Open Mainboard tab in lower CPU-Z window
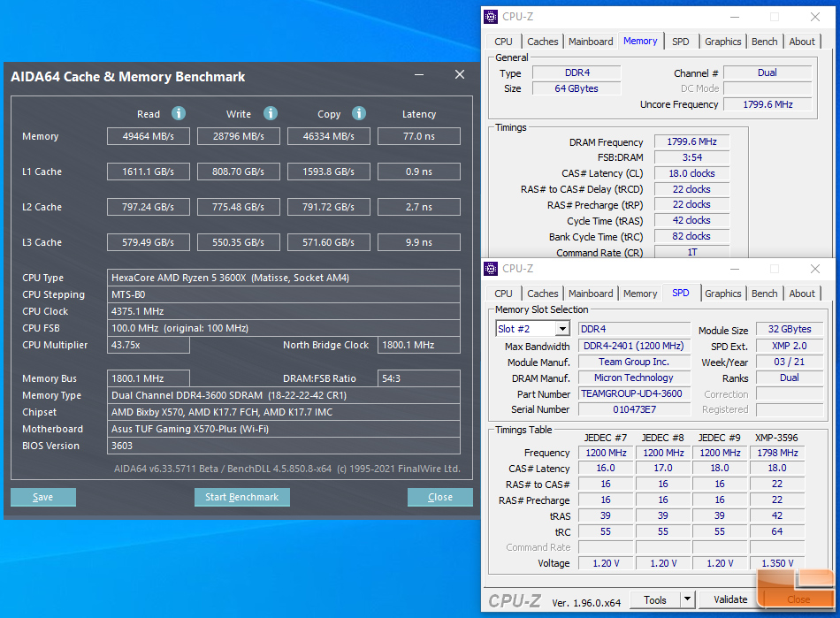Image resolution: width=840 pixels, height=618 pixels. (x=591, y=294)
